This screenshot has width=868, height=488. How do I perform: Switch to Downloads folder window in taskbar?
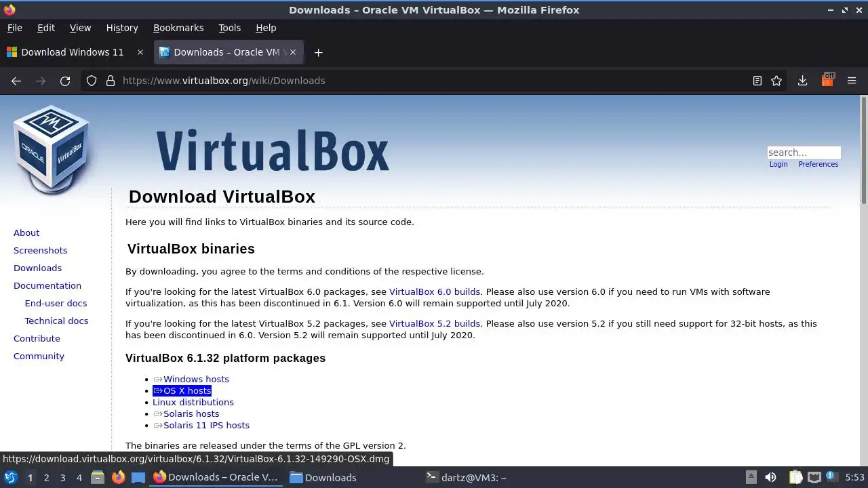[323, 477]
